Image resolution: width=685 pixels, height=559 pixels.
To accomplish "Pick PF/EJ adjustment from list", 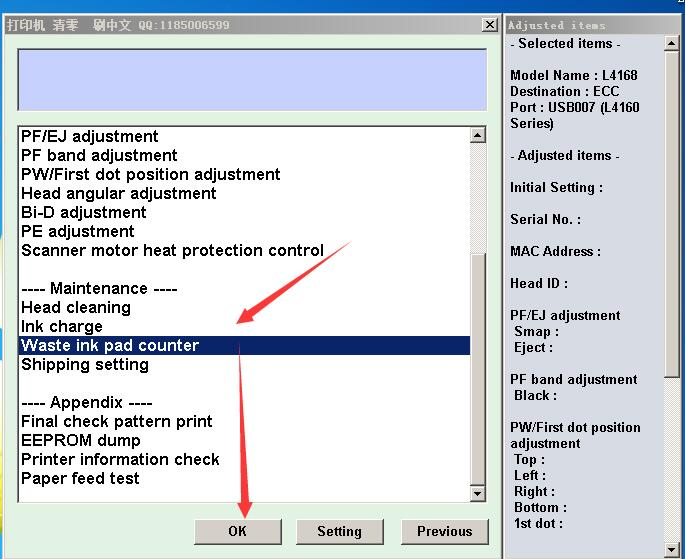I will pos(90,136).
